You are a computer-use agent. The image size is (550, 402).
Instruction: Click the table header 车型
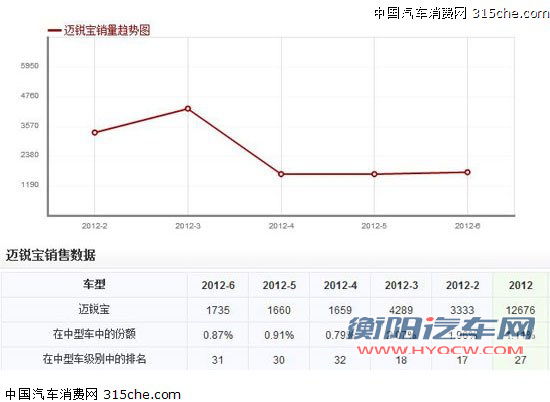coord(94,284)
